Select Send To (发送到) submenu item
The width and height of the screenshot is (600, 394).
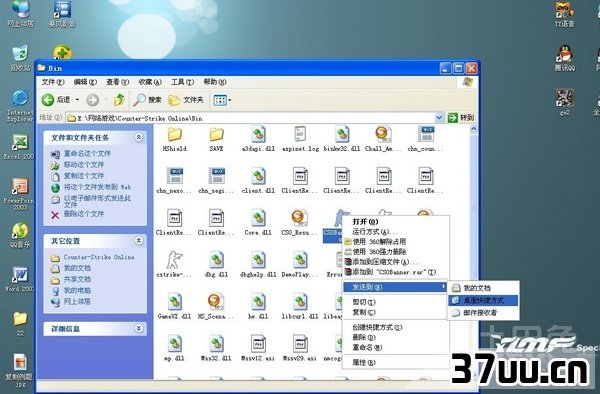click(395, 287)
